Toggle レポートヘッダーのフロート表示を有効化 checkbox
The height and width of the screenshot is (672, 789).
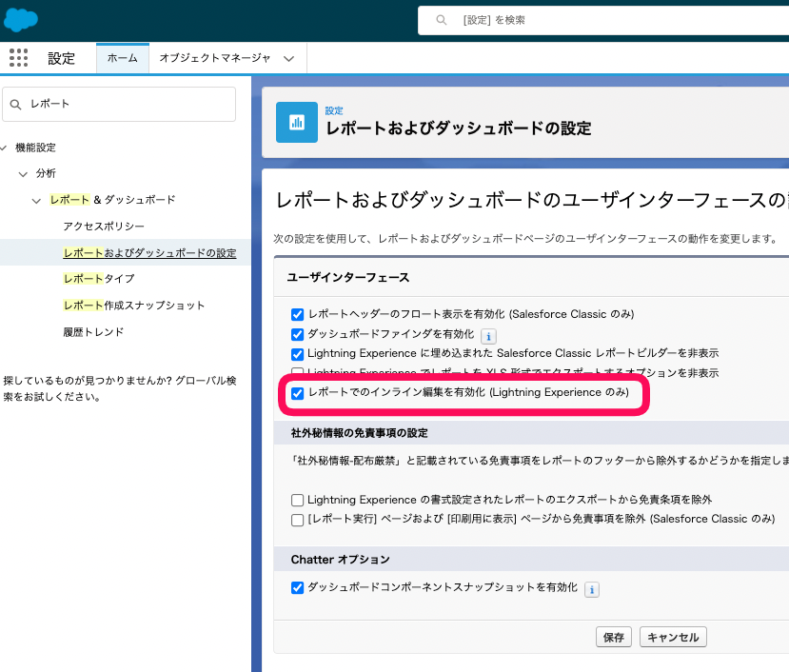tap(297, 315)
